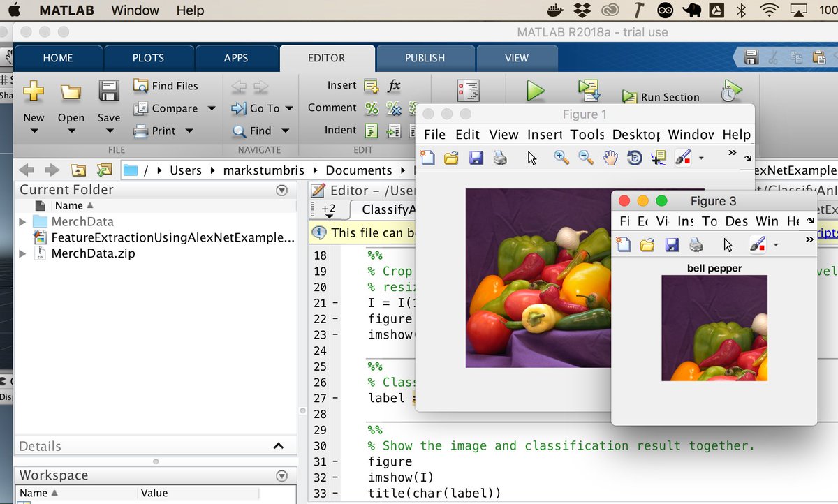This screenshot has width=838, height=504.
Task: Open Figure 1 Insert menu
Action: (545, 135)
